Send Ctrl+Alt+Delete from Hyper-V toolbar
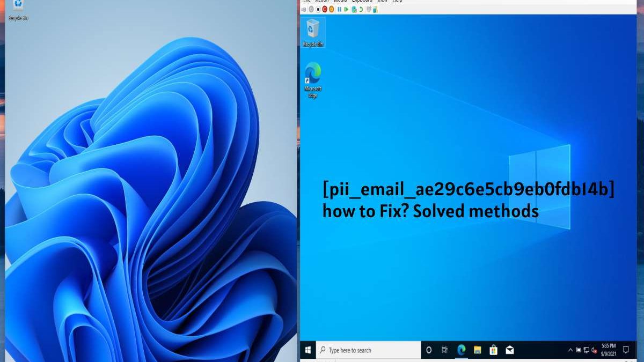The image size is (644, 362). tap(304, 9)
